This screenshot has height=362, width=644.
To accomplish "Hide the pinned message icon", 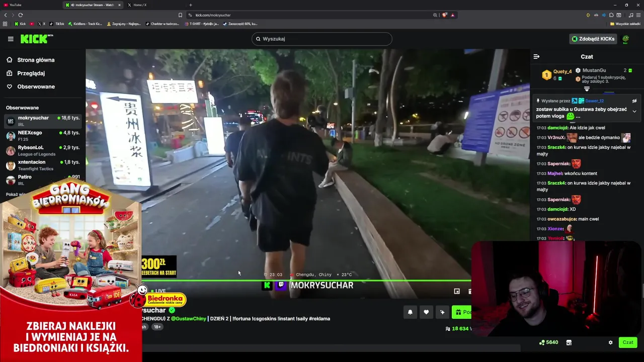I will coord(634,101).
